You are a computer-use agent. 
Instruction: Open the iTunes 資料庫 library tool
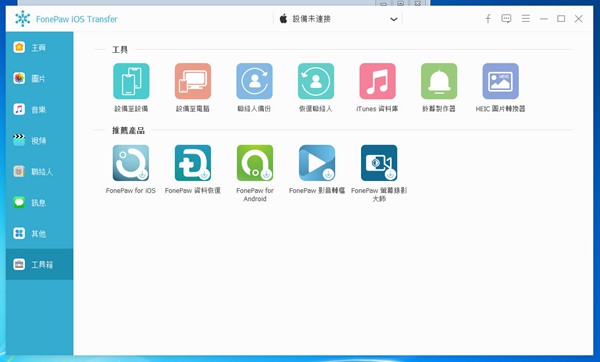pyautogui.click(x=377, y=81)
